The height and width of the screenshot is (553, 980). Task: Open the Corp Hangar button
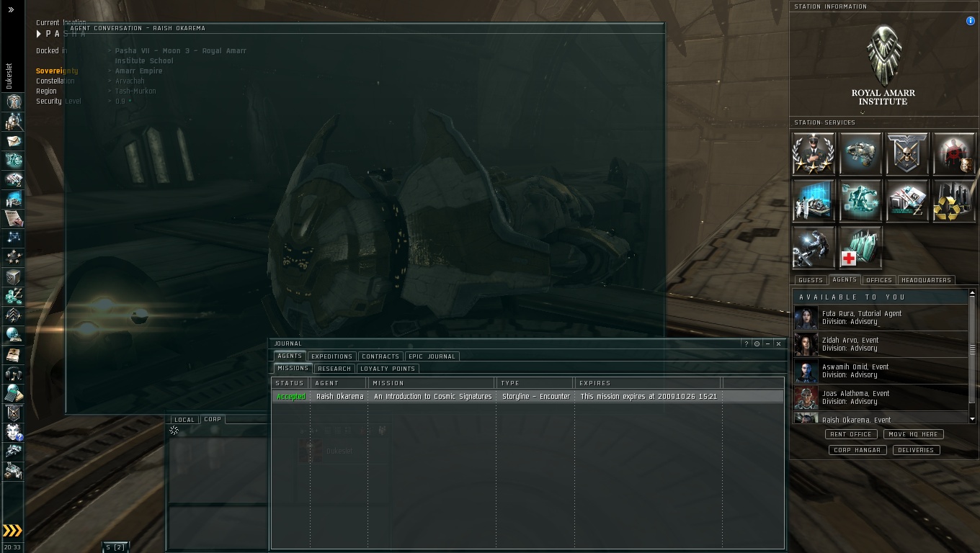click(x=857, y=450)
